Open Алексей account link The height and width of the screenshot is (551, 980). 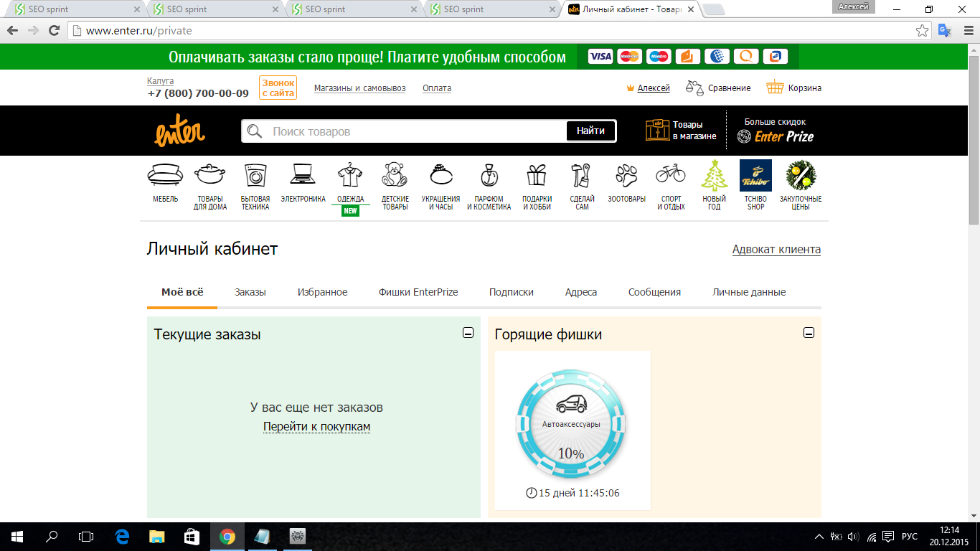click(x=654, y=88)
